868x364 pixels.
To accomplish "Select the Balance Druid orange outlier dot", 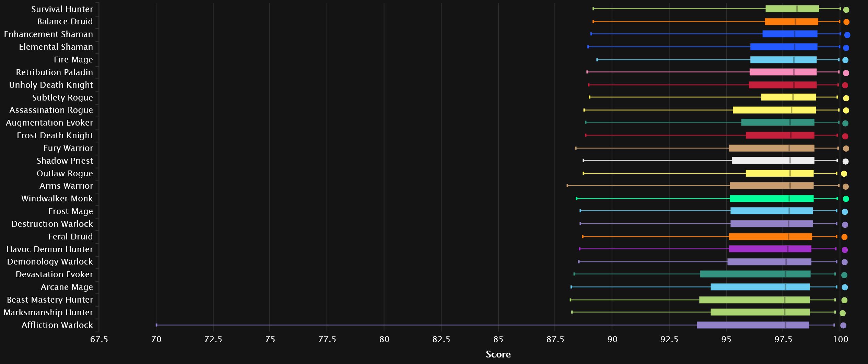I will point(846,22).
